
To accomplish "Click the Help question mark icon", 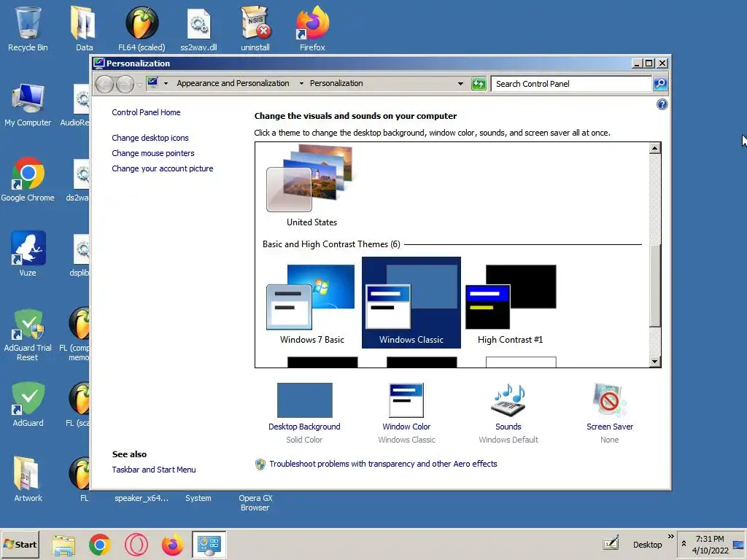I will [662, 104].
